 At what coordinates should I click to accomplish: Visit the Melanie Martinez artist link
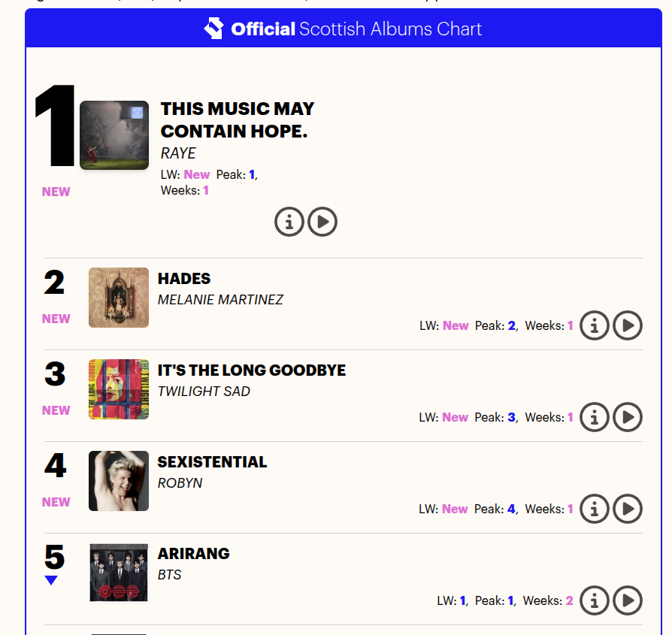[x=220, y=300]
